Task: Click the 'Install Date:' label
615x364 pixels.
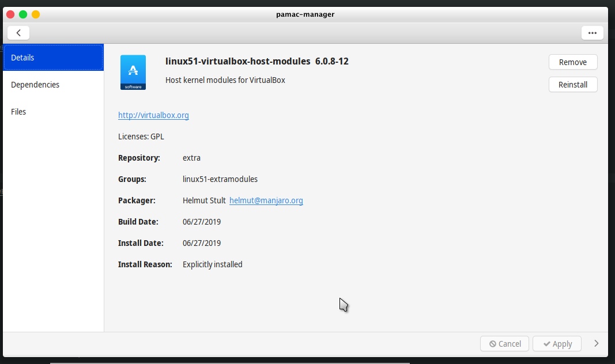Action: click(141, 243)
